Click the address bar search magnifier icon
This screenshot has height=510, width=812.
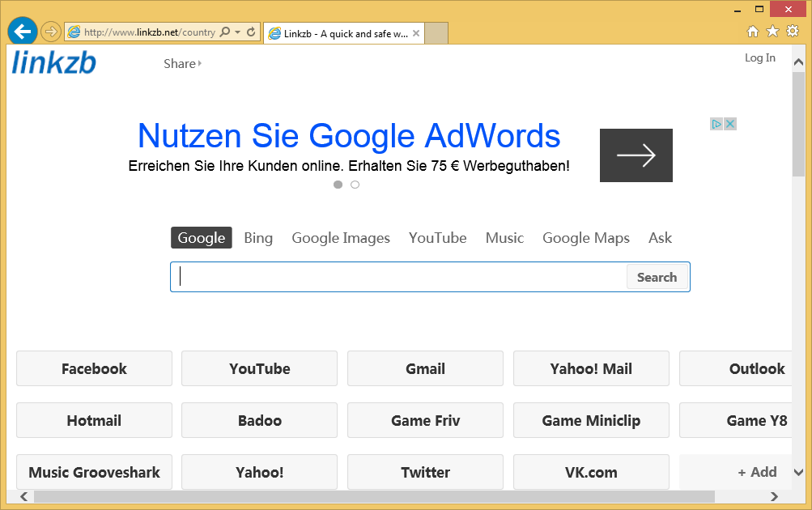tap(225, 32)
